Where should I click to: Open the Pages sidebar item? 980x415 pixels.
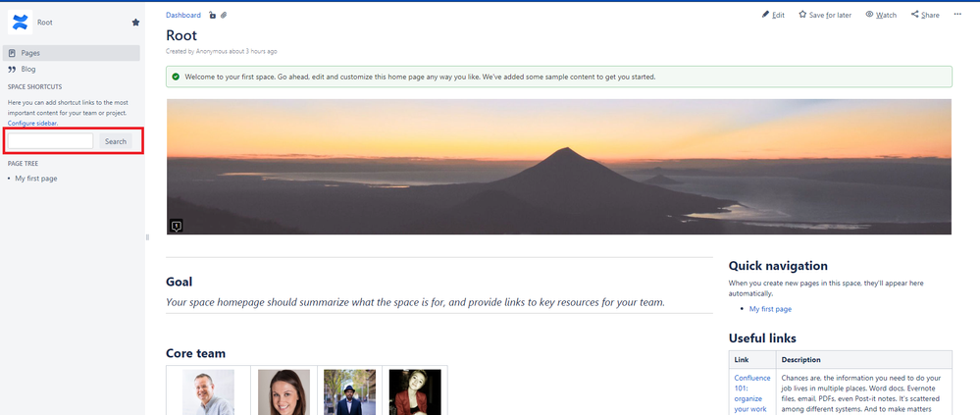pyautogui.click(x=72, y=53)
